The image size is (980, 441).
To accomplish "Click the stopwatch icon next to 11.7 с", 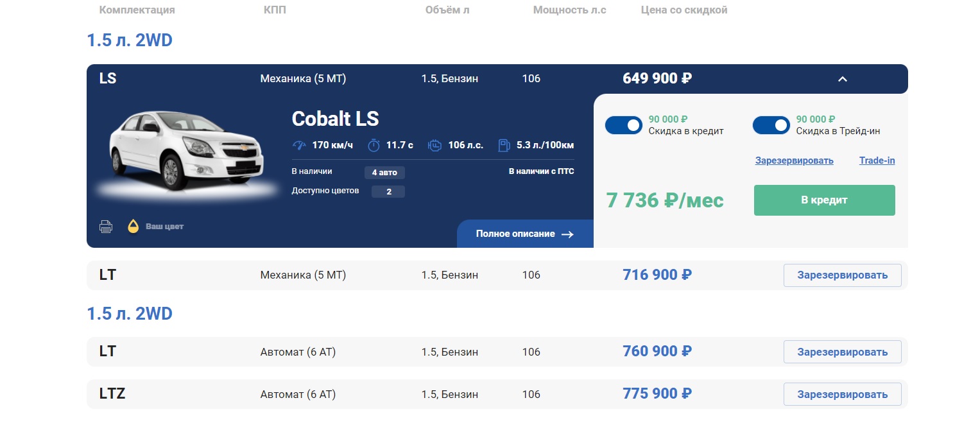I will click(374, 145).
